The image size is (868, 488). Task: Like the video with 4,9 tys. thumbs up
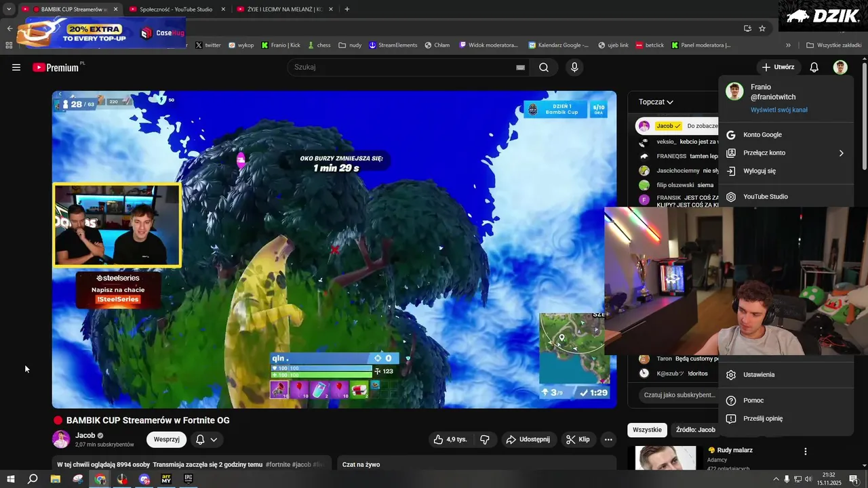[450, 439]
